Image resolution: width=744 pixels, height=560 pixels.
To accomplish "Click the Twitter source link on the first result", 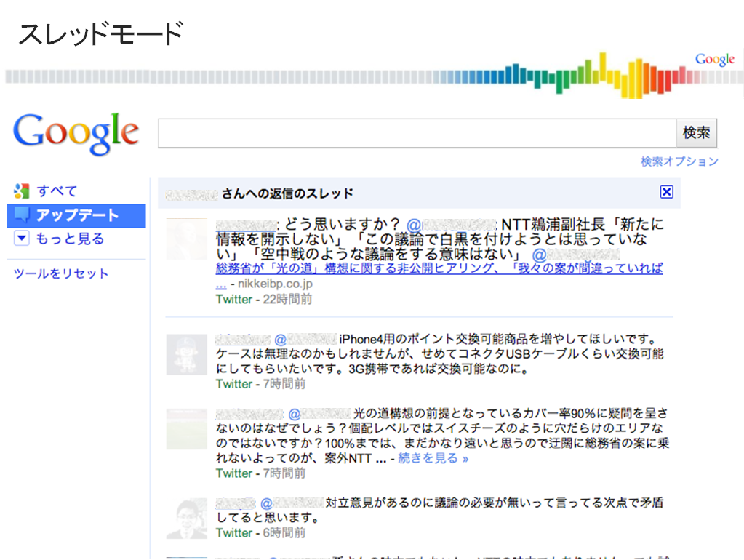I will [x=233, y=299].
